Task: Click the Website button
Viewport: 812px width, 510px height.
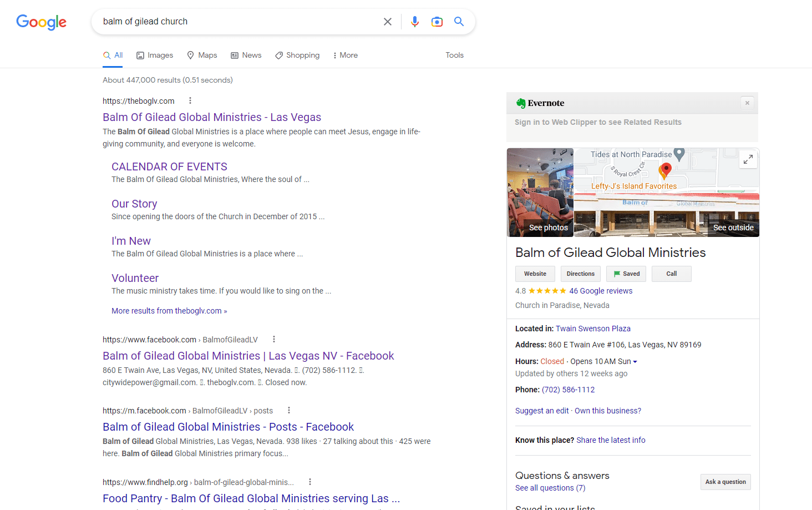Action: tap(535, 274)
